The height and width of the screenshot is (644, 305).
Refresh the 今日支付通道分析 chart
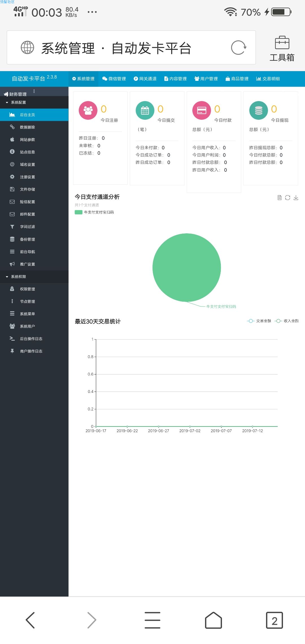click(x=287, y=198)
